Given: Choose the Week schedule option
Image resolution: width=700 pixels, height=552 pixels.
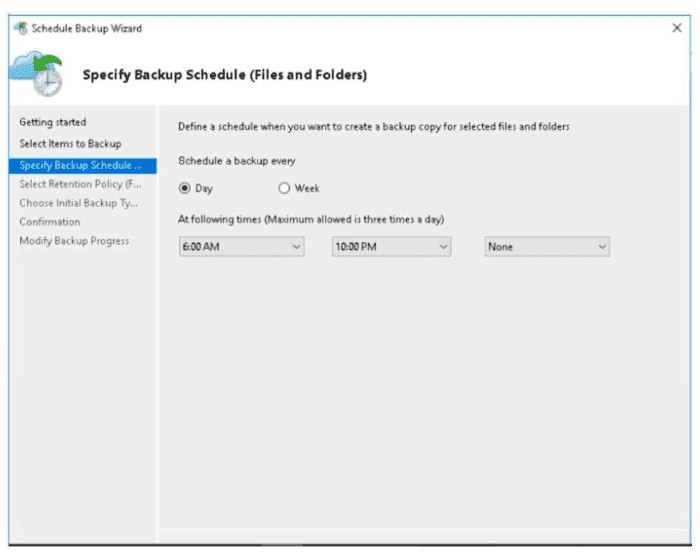Looking at the screenshot, I should 284,188.
